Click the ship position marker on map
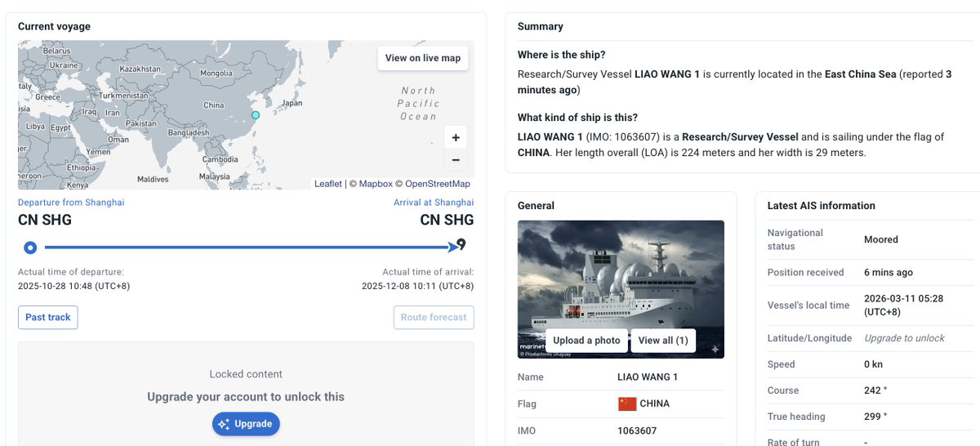The width and height of the screenshot is (980, 446). coord(256,115)
